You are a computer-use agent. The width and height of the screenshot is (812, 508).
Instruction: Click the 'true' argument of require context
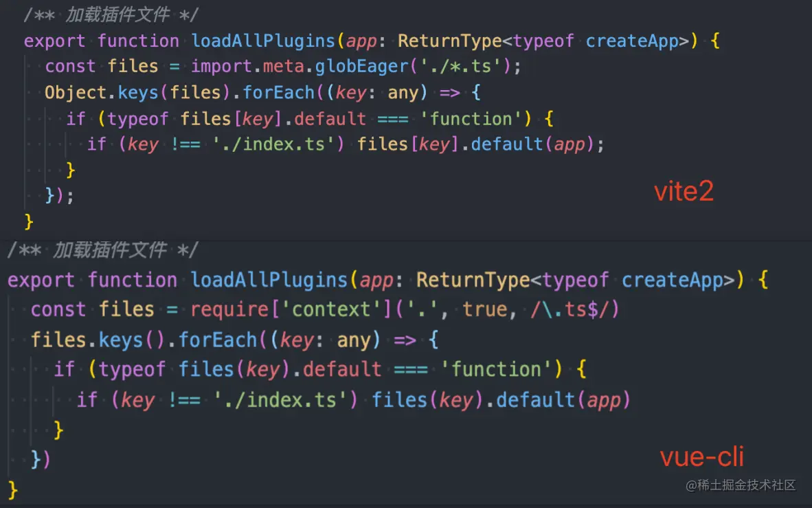485,309
